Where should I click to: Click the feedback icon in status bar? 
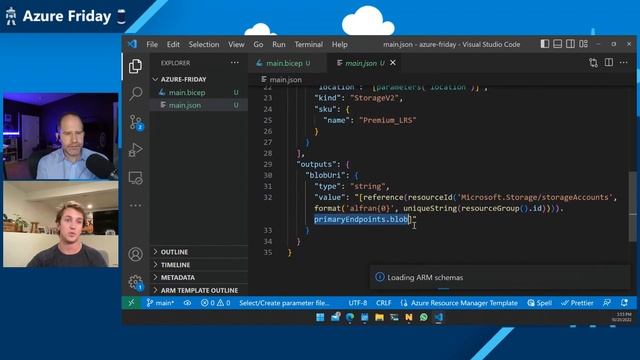click(x=607, y=303)
